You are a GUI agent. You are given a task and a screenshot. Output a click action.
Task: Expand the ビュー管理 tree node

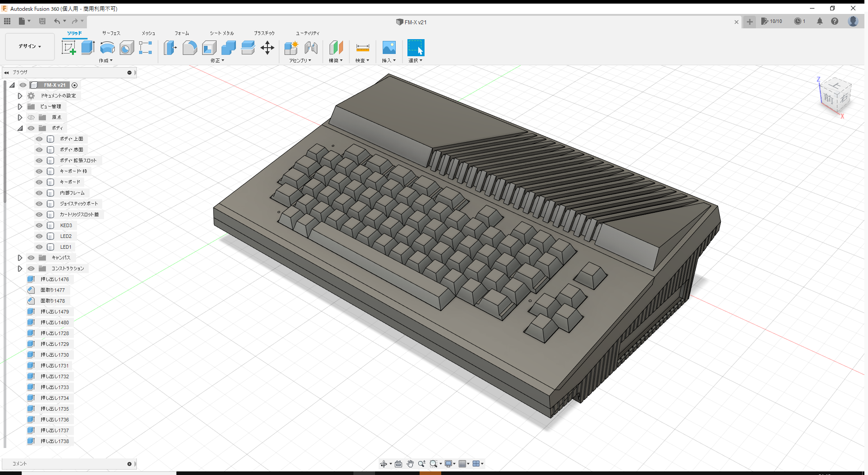(x=20, y=106)
